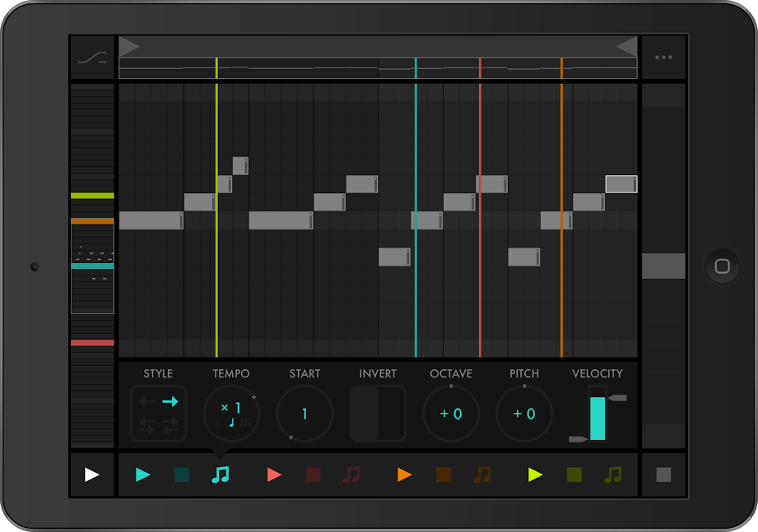Click the curve icon in top-left corner
758x532 pixels.
[92, 58]
